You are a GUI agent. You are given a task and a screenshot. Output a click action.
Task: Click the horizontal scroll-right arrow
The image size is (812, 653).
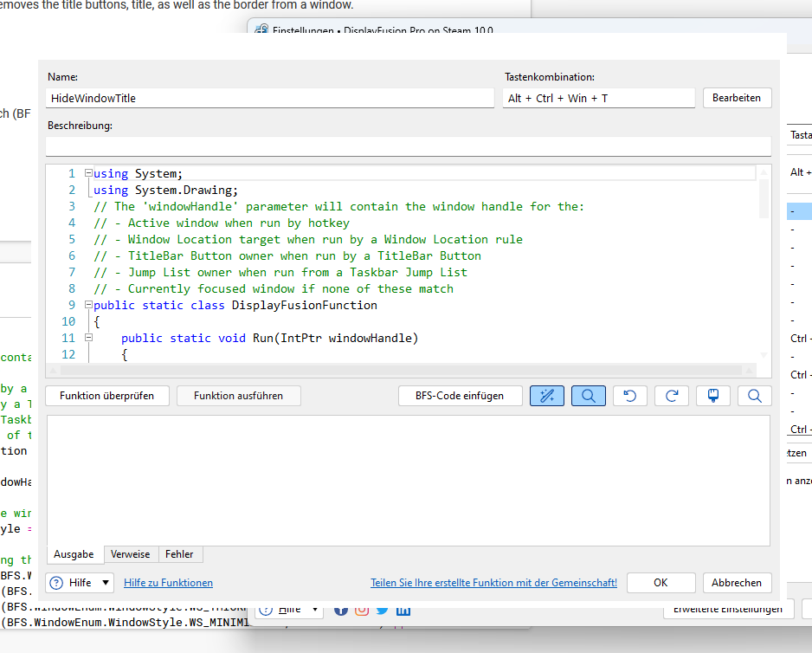tap(749, 371)
